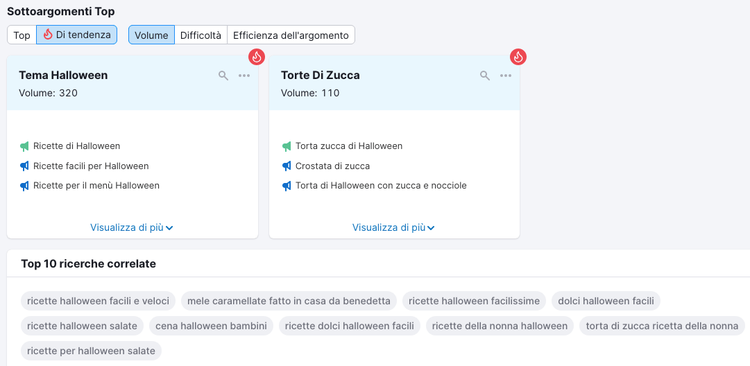This screenshot has width=750, height=366.
Task: Click the red flame badge on Tema Halloween card
Action: pos(256,57)
